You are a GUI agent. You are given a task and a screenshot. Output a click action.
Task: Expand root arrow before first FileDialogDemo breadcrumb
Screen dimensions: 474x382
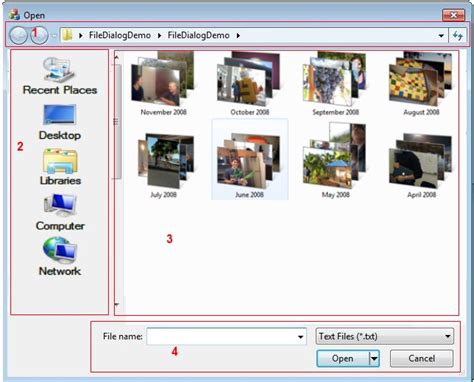click(81, 35)
